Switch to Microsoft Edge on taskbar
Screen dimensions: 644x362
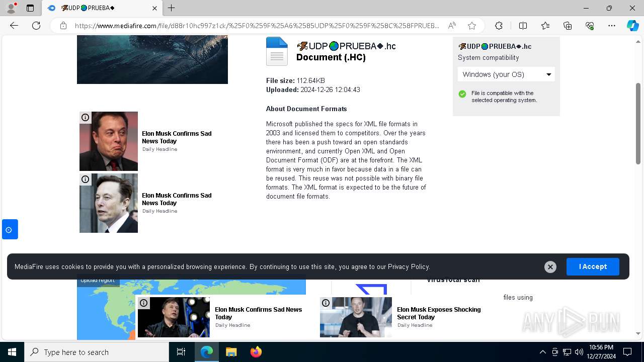[207, 352]
